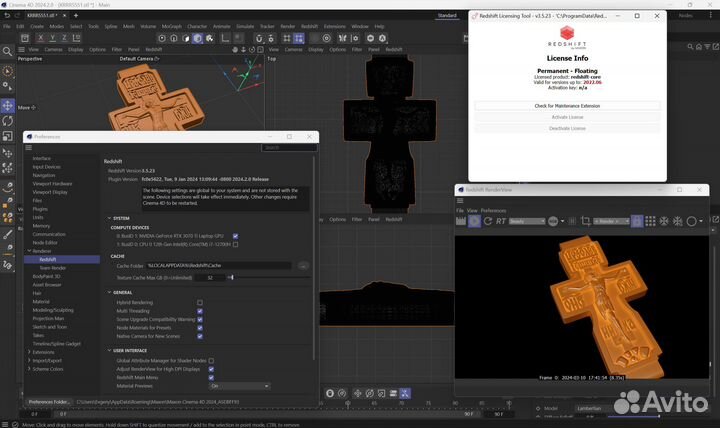Open the Beauty AOV dropdown in RenderView
The image size is (720, 428).
(x=527, y=221)
